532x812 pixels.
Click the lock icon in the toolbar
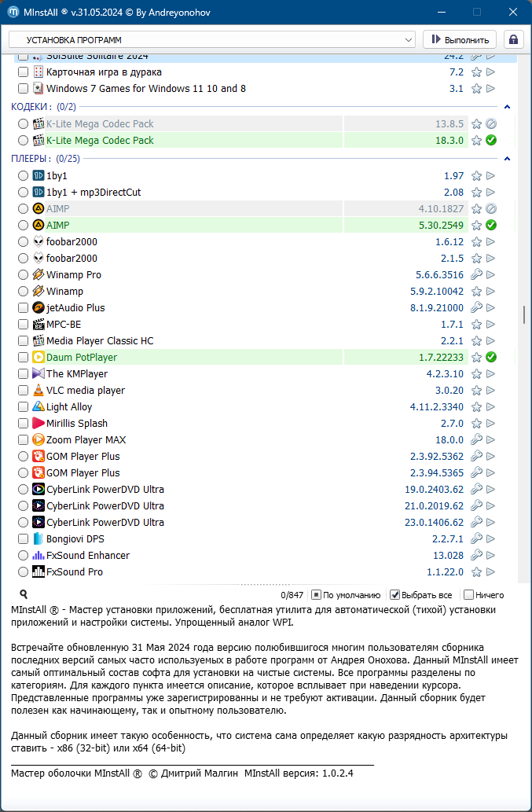click(514, 39)
